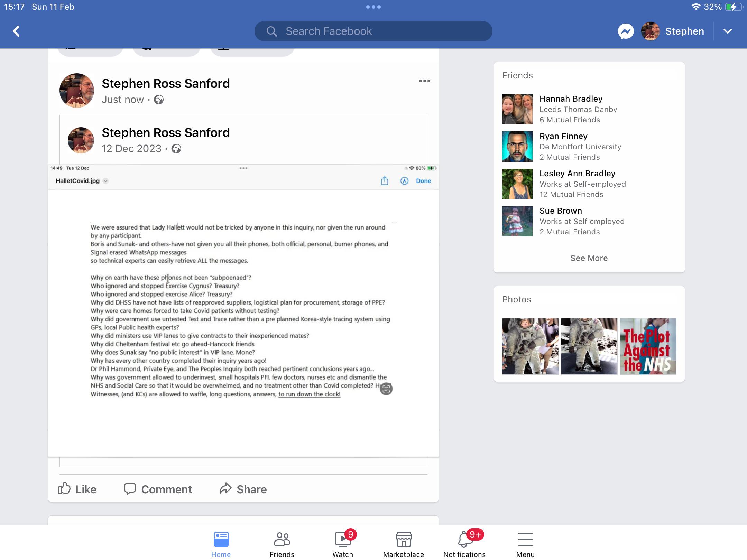Screen dimensions: 747x560
Task: Tap the search magnifier icon
Action: (271, 31)
